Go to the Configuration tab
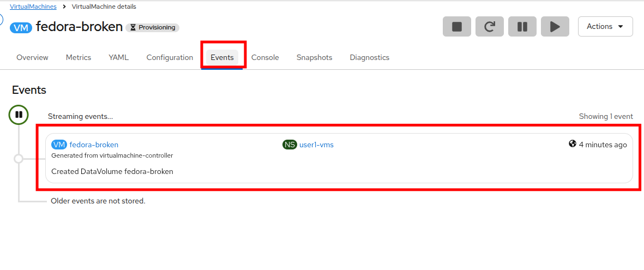Image resolution: width=644 pixels, height=270 pixels. pos(170,57)
